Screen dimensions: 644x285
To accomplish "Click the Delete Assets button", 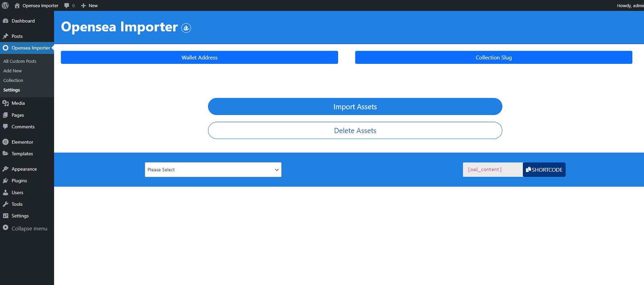I will pyautogui.click(x=355, y=131).
